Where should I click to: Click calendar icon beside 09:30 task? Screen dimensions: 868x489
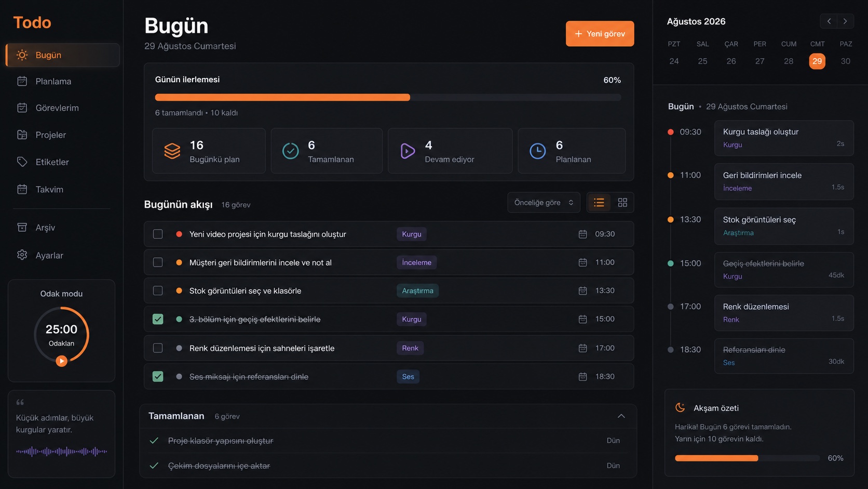pyautogui.click(x=582, y=234)
